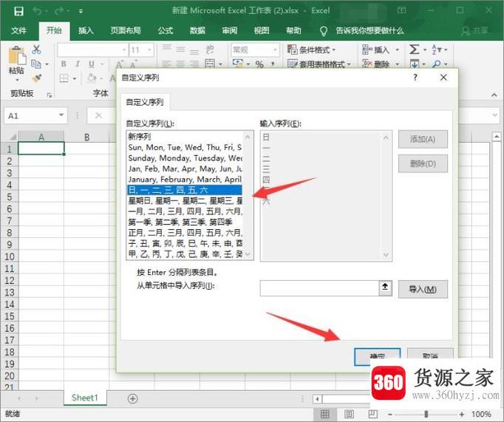Collapse the ribbon chevron
The width and height of the screenshot is (504, 422).
[x=494, y=95]
